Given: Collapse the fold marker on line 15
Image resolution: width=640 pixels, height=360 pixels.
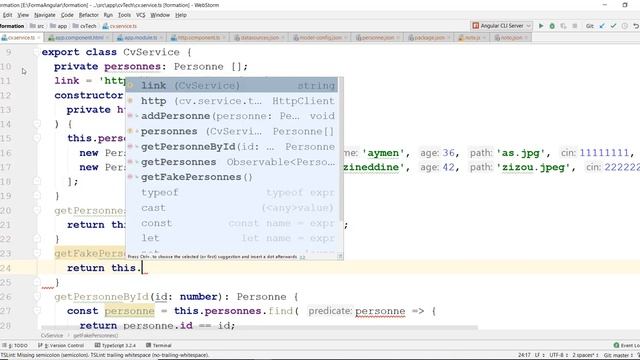Looking at the screenshot, I should click(x=37, y=138).
